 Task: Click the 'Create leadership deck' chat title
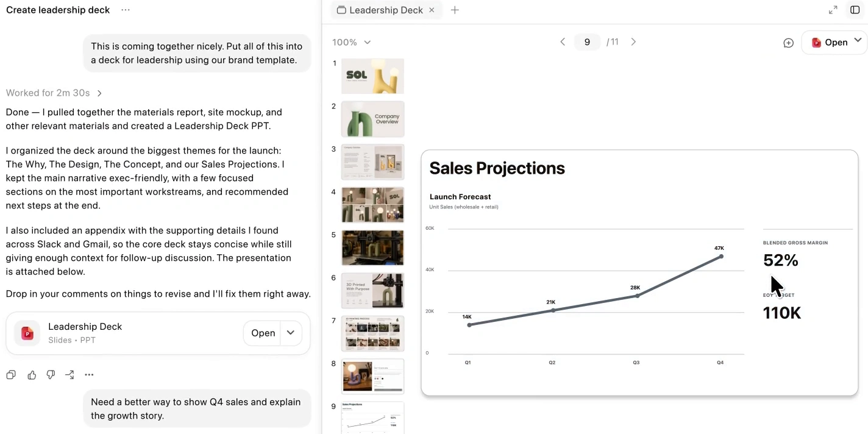pyautogui.click(x=58, y=10)
